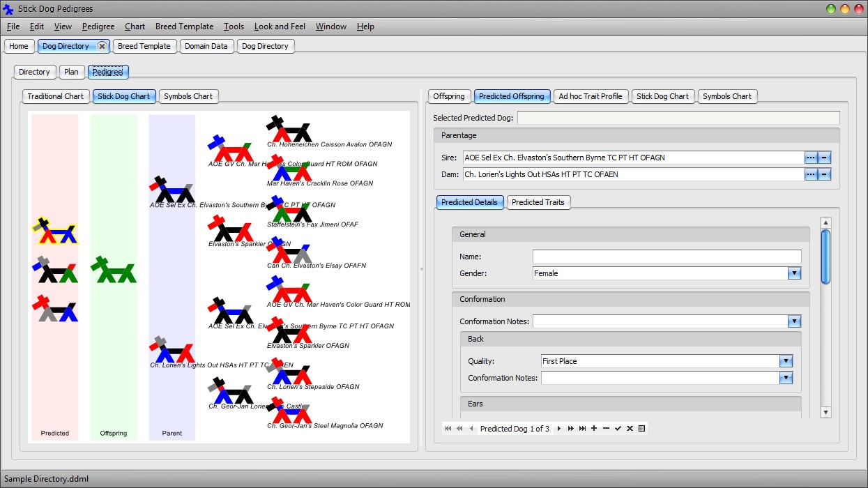
Task: Advance to the next predicted dog record
Action: tap(559, 428)
